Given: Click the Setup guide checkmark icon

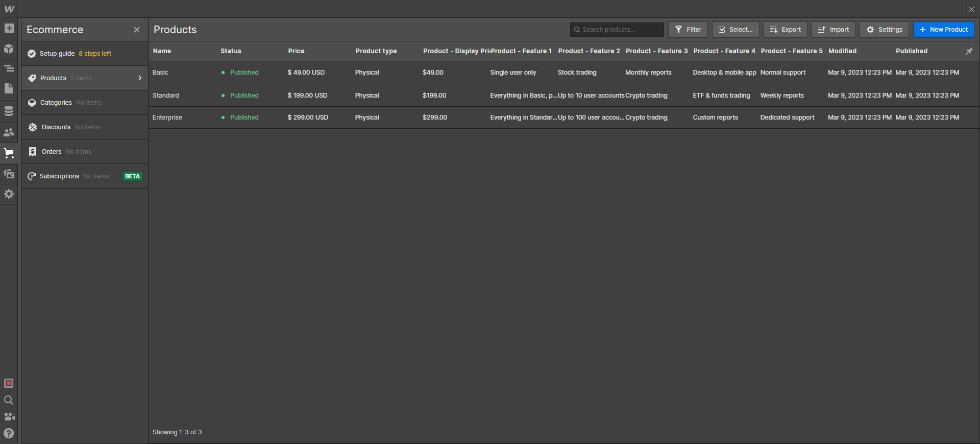Looking at the screenshot, I should pos(32,54).
